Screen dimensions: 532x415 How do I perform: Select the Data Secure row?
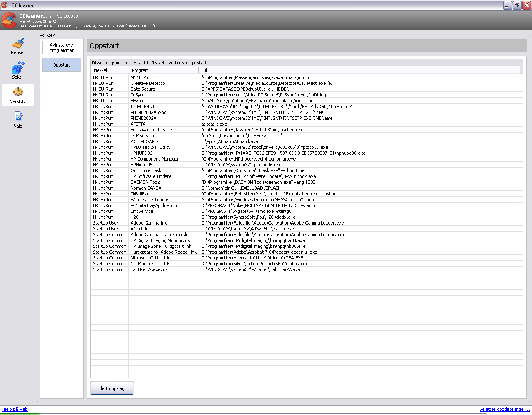[306, 89]
